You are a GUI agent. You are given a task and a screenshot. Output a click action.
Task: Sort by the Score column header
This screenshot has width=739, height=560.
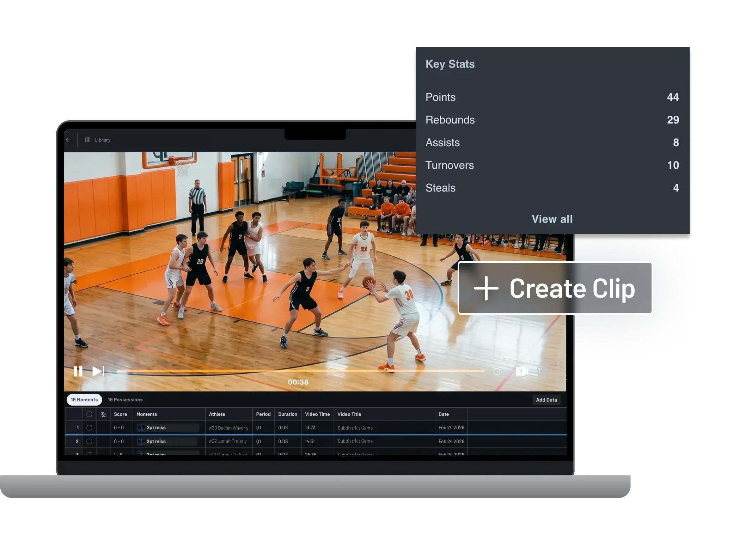click(x=120, y=414)
